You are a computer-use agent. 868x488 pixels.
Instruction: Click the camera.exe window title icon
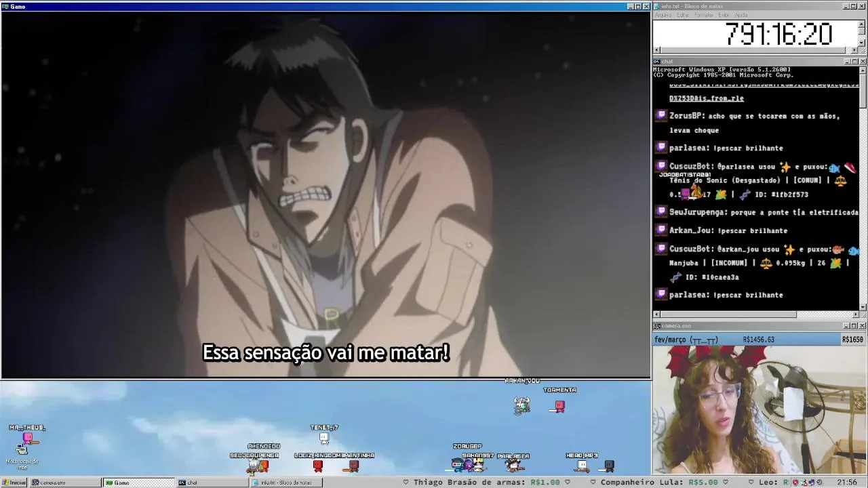click(x=657, y=325)
